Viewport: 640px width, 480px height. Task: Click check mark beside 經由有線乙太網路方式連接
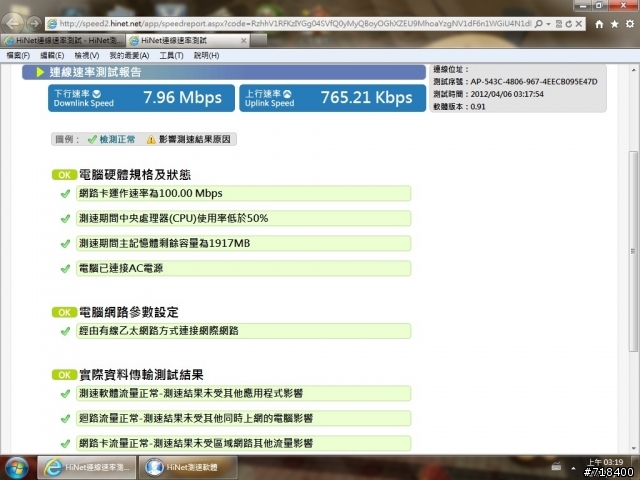click(65, 331)
